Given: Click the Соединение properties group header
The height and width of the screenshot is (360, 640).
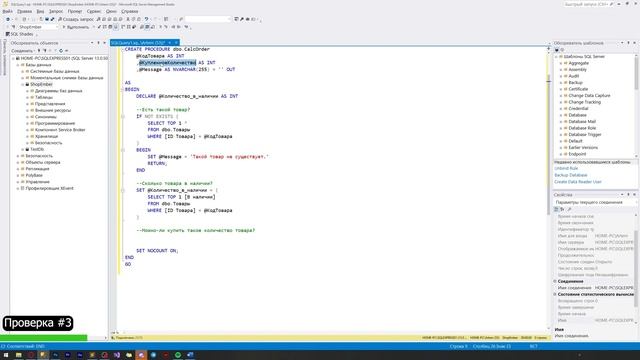Looking at the screenshot, I should point(570,281).
